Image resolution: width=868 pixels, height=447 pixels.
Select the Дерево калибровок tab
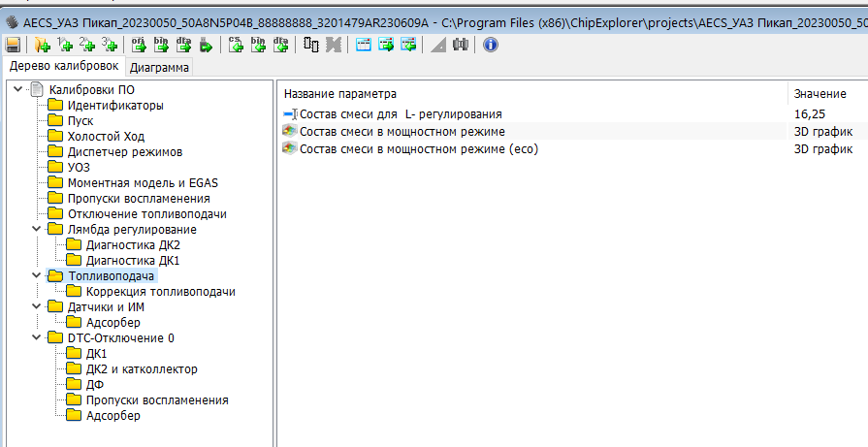[x=63, y=67]
